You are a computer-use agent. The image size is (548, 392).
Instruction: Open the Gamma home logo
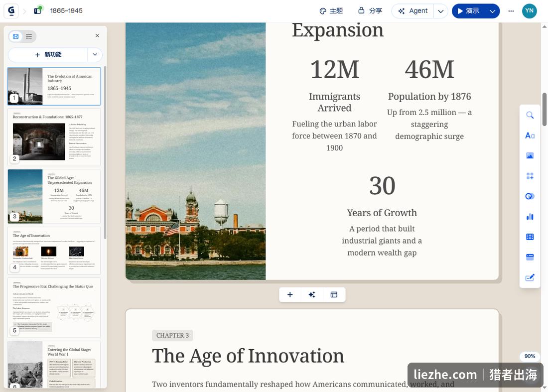coord(11,11)
